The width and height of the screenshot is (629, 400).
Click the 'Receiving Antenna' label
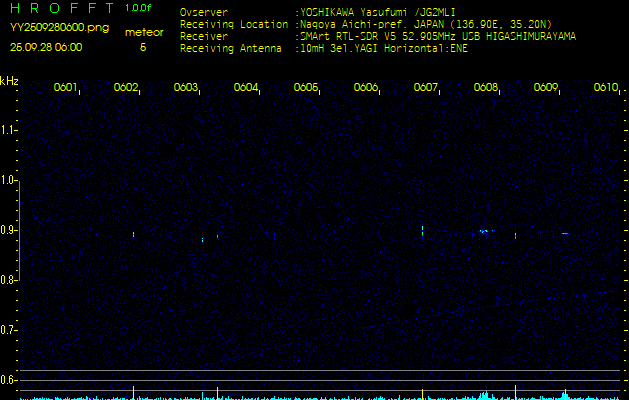(231, 49)
